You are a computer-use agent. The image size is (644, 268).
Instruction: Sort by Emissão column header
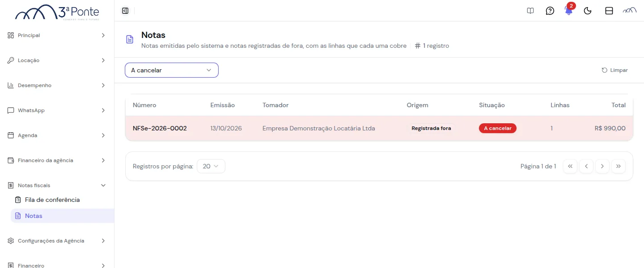[x=222, y=105]
